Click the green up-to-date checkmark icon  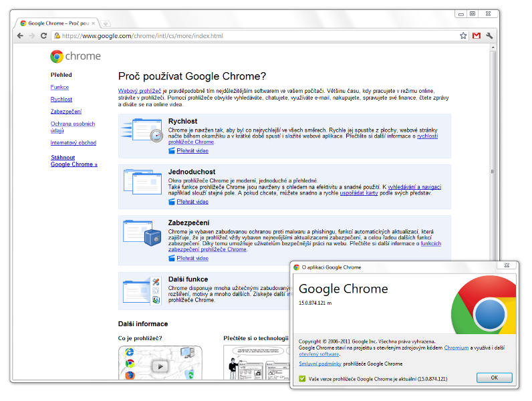point(302,378)
